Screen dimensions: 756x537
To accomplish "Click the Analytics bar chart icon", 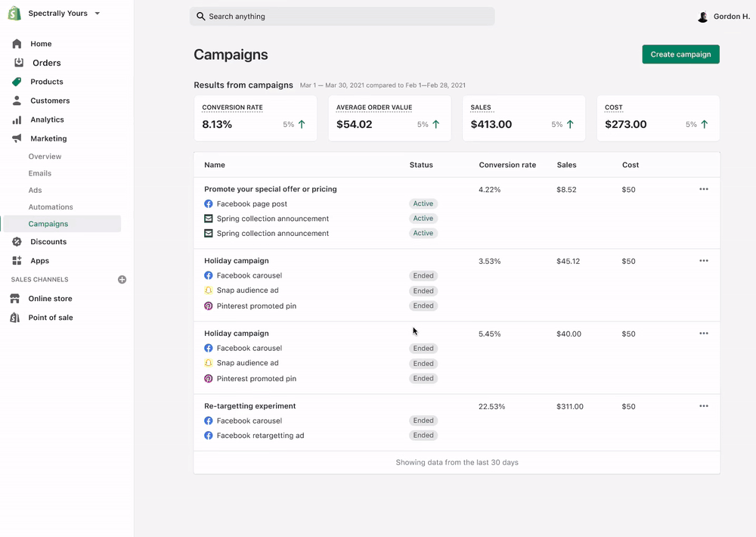I will click(17, 120).
